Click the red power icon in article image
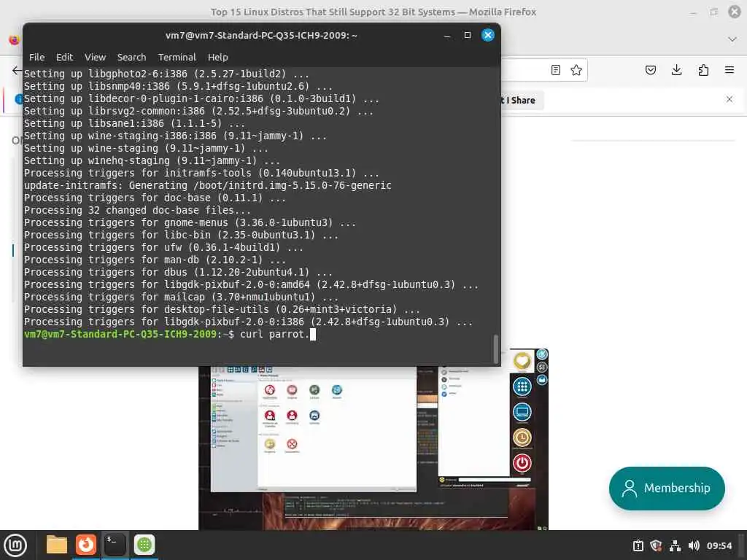Viewport: 747px width, 560px height. click(522, 463)
